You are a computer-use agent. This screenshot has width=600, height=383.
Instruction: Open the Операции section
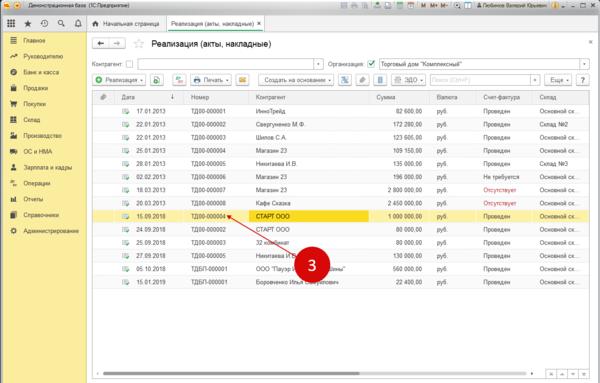37,183
